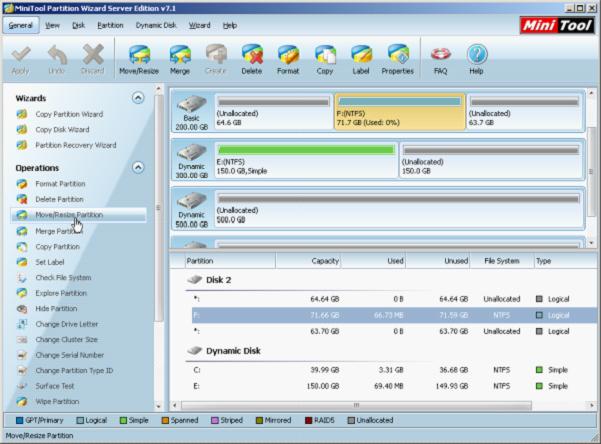Open the Wizard menu
This screenshot has width=601, height=444.
(x=200, y=25)
